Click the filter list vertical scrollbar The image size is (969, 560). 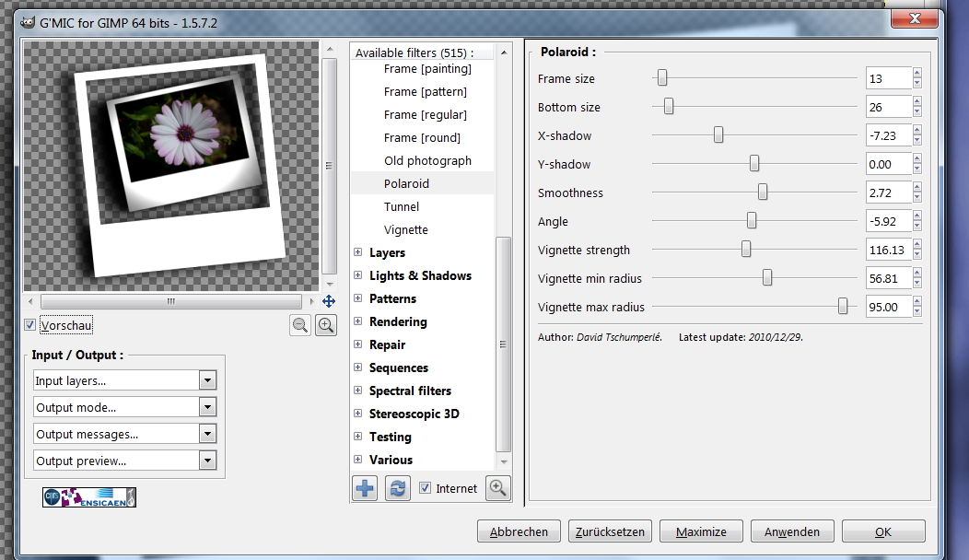coord(504,344)
